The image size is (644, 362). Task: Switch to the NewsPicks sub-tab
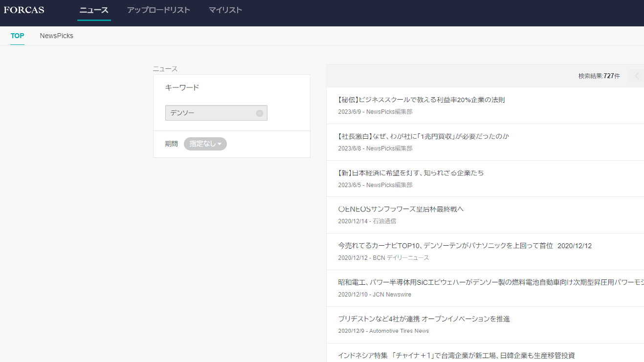click(56, 35)
